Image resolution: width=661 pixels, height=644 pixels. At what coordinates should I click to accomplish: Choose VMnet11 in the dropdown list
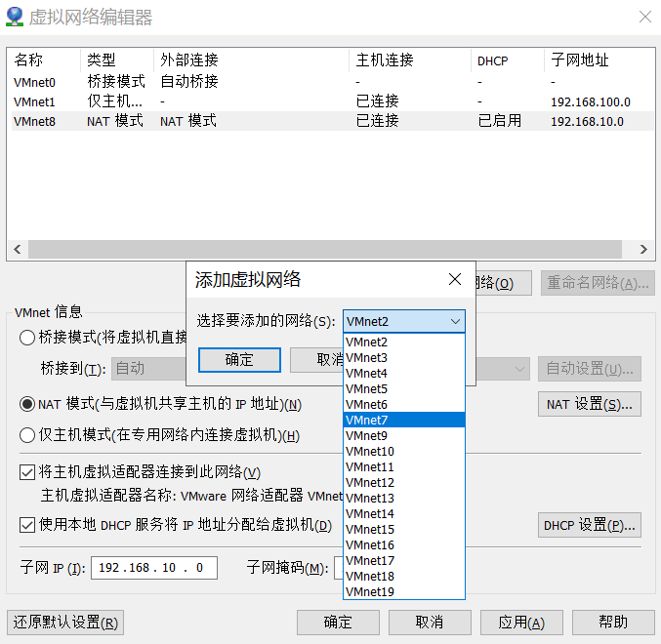point(404,466)
